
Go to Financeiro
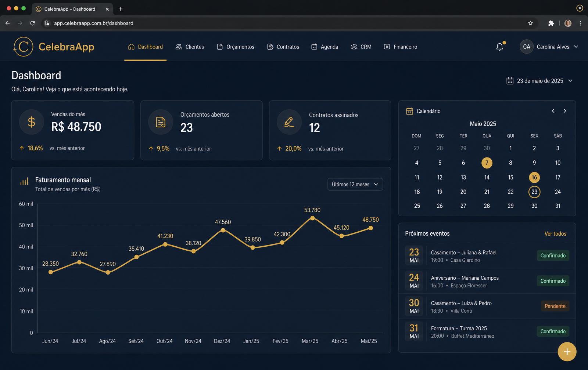pyautogui.click(x=401, y=47)
